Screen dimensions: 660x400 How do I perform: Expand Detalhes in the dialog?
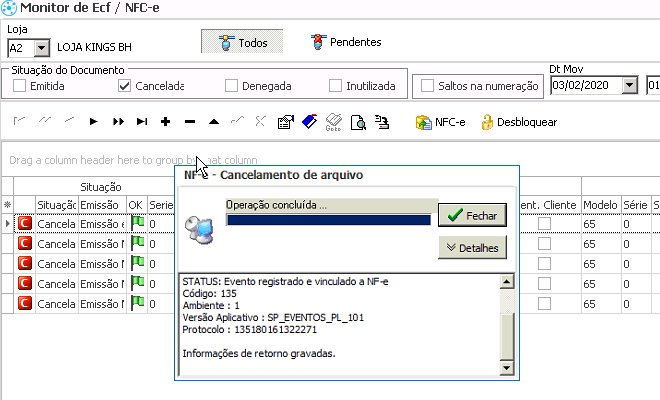click(x=474, y=247)
